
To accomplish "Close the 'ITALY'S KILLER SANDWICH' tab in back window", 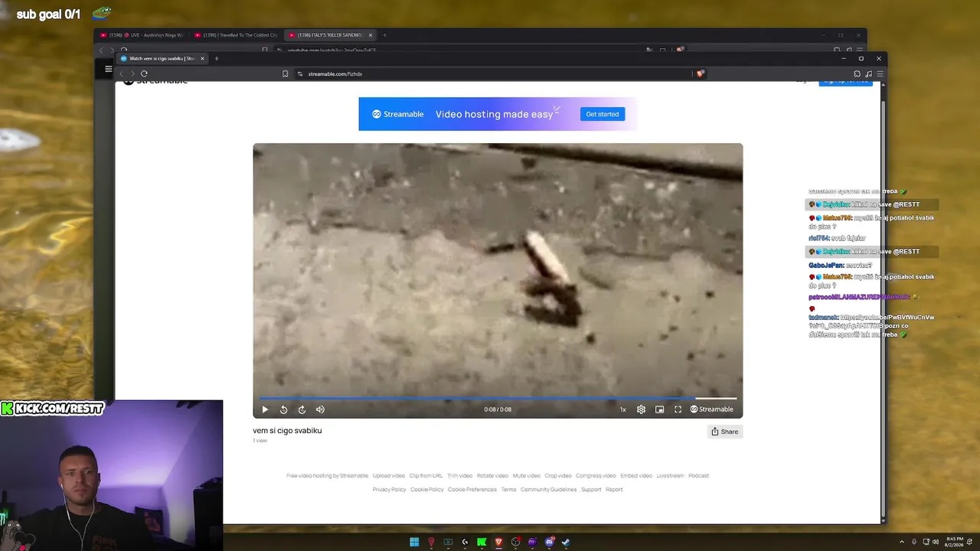I will click(x=371, y=35).
